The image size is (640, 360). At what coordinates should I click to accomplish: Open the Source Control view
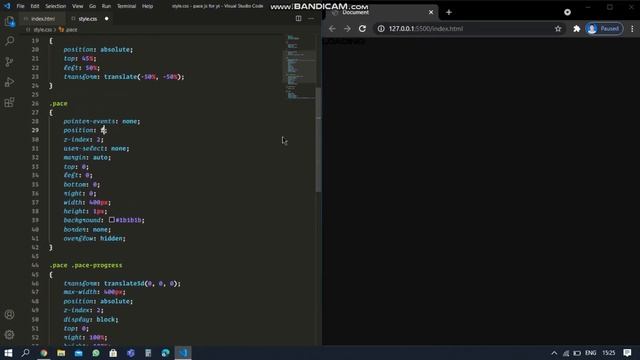click(9, 62)
